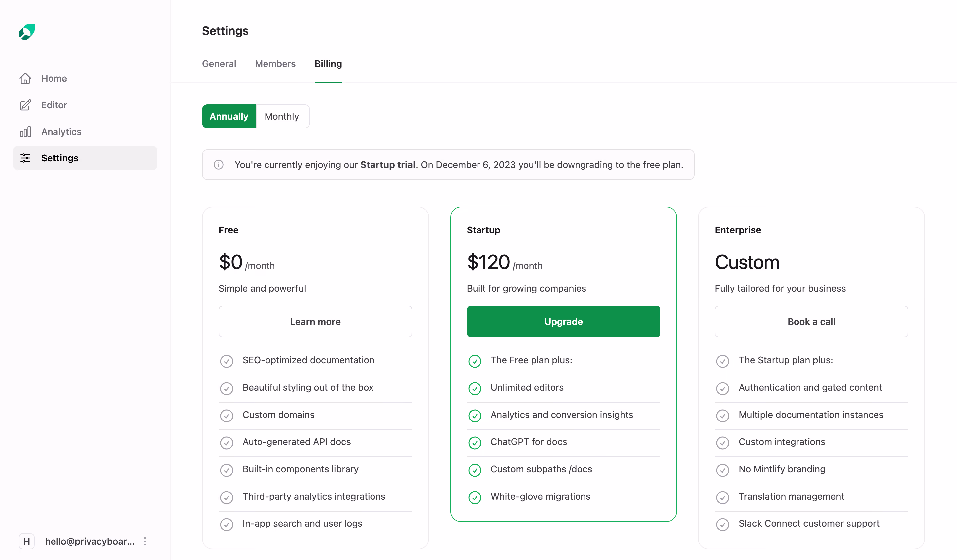Click 'Translation management' feature text
The height and width of the screenshot is (560, 957).
[x=791, y=496]
